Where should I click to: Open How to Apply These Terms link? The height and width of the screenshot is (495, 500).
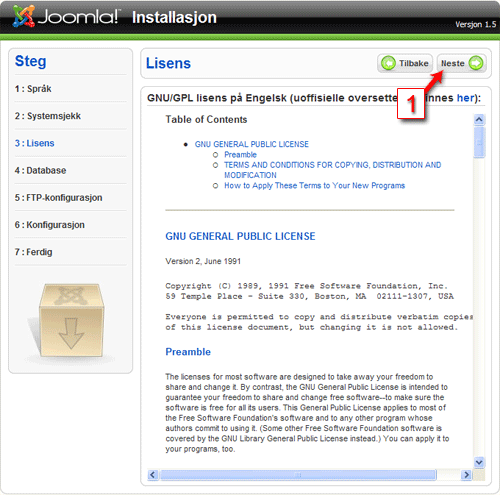click(314, 186)
